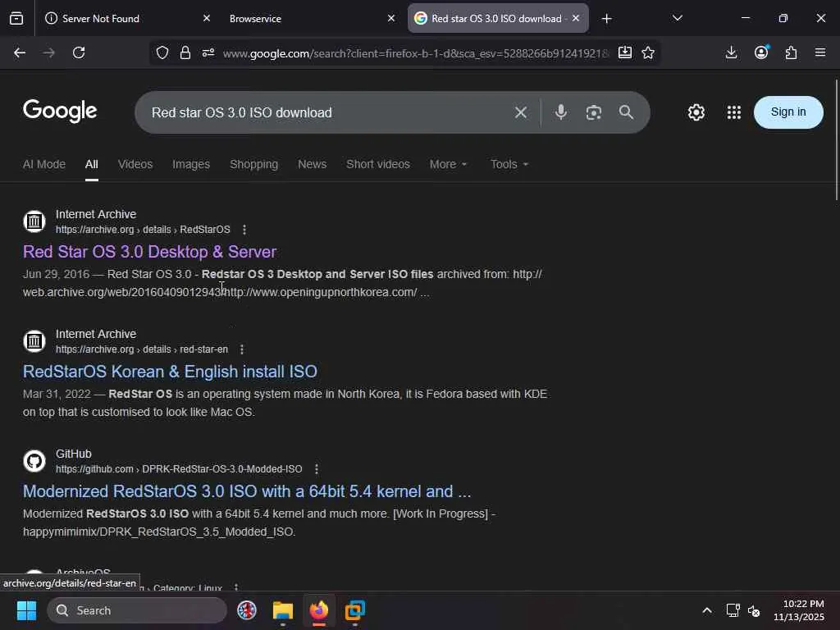Viewport: 840px width, 630px height.
Task: Open Firefox downloads panel
Action: click(x=731, y=52)
